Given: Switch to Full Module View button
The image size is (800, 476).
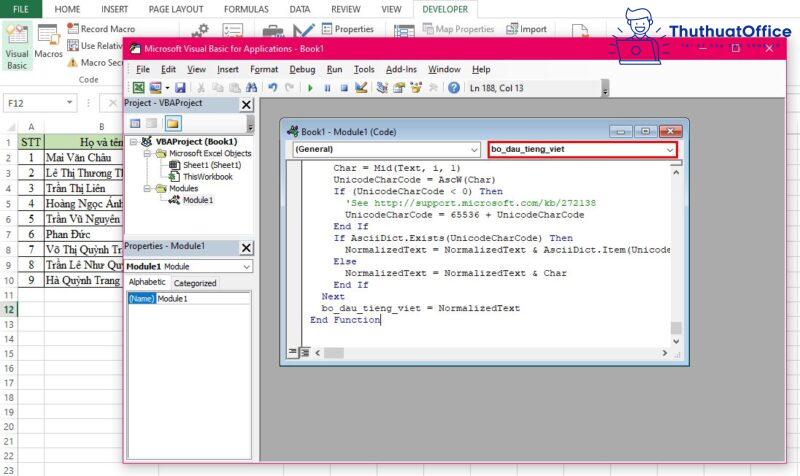Looking at the screenshot, I should pyautogui.click(x=303, y=351).
